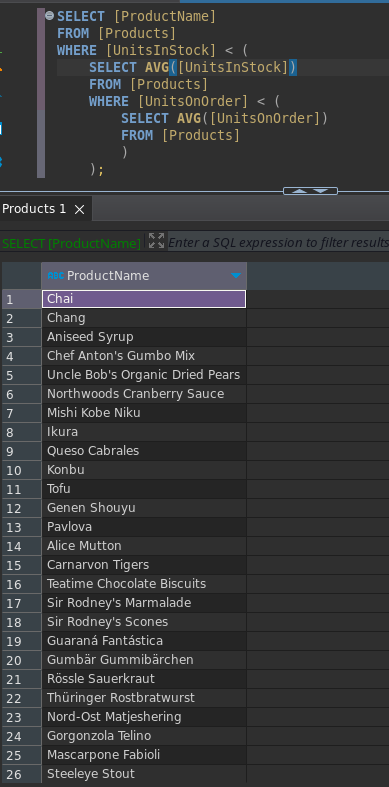Click row number 13 header
389x787 pixels.
pyautogui.click(x=22, y=528)
